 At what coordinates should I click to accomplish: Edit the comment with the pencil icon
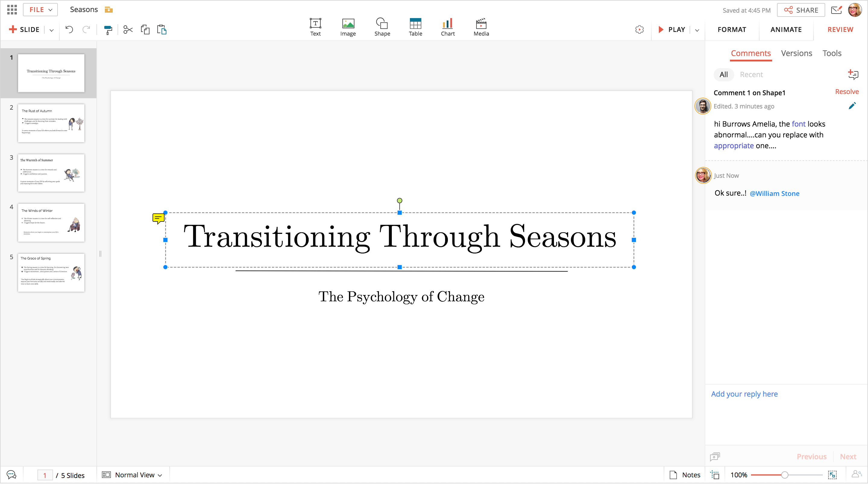pos(852,106)
